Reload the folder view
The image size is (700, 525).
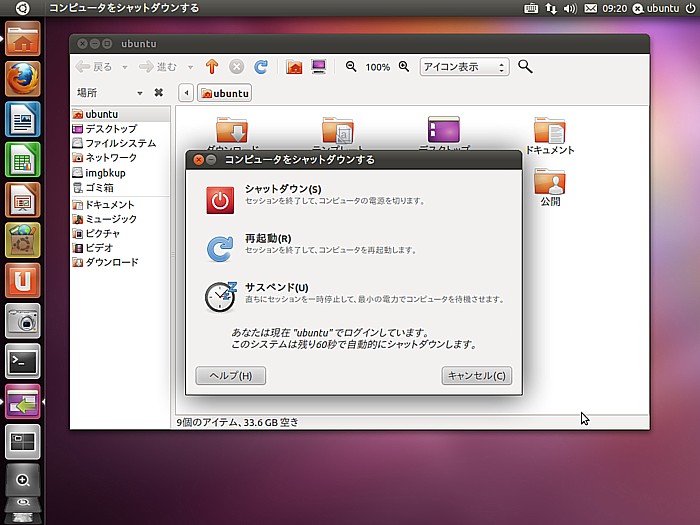coord(261,67)
